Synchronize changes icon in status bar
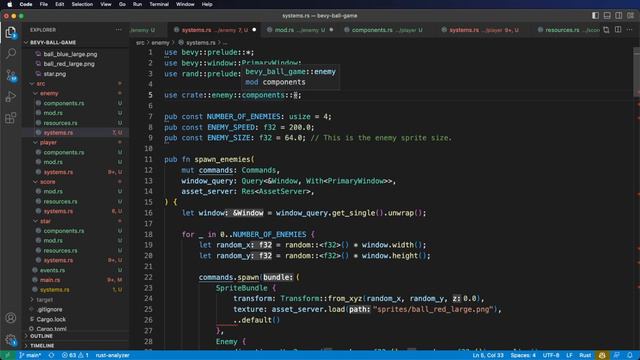Viewport: 640px width, 360px height. point(51,356)
